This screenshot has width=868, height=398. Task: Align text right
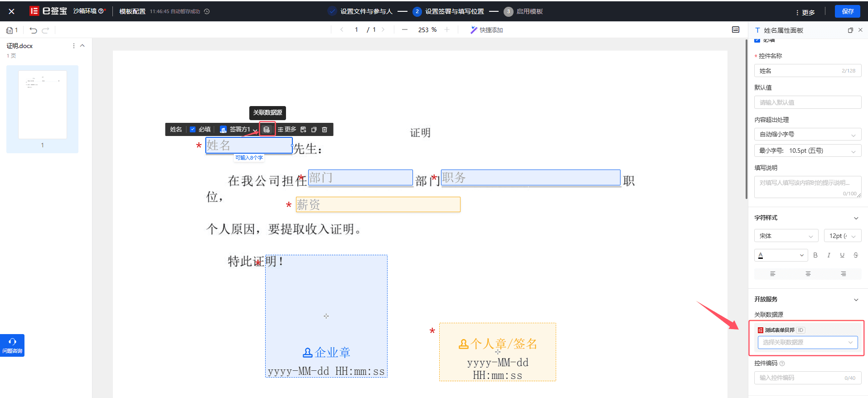tap(844, 274)
